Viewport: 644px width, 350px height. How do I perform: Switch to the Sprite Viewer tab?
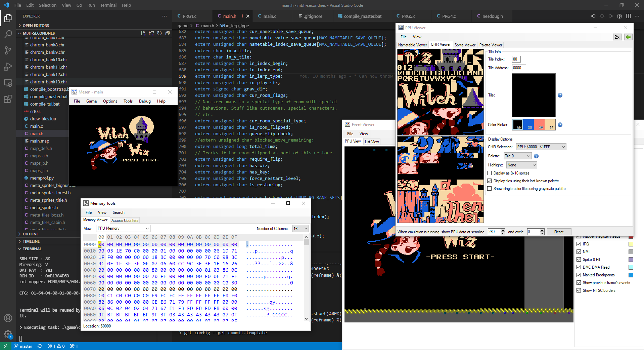pyautogui.click(x=465, y=45)
